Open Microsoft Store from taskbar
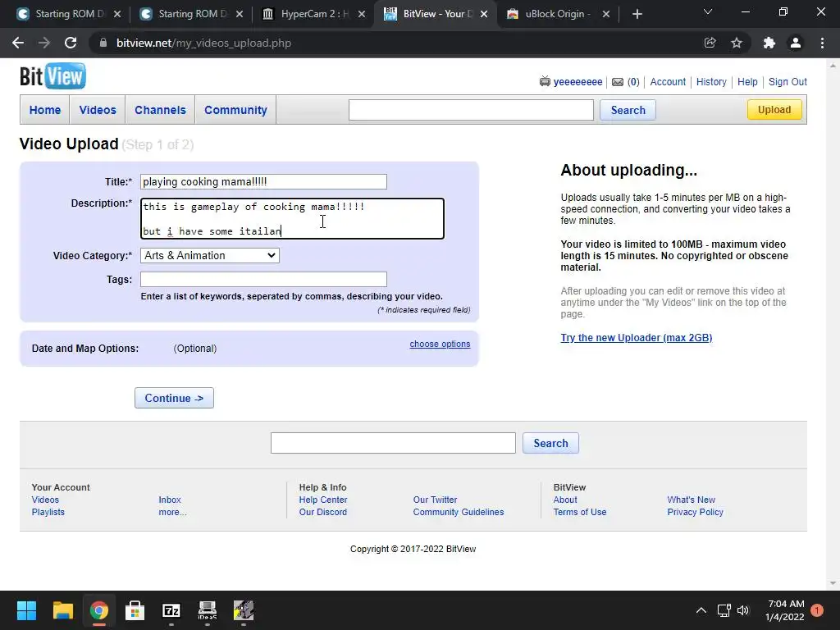The height and width of the screenshot is (630, 840). point(135,610)
